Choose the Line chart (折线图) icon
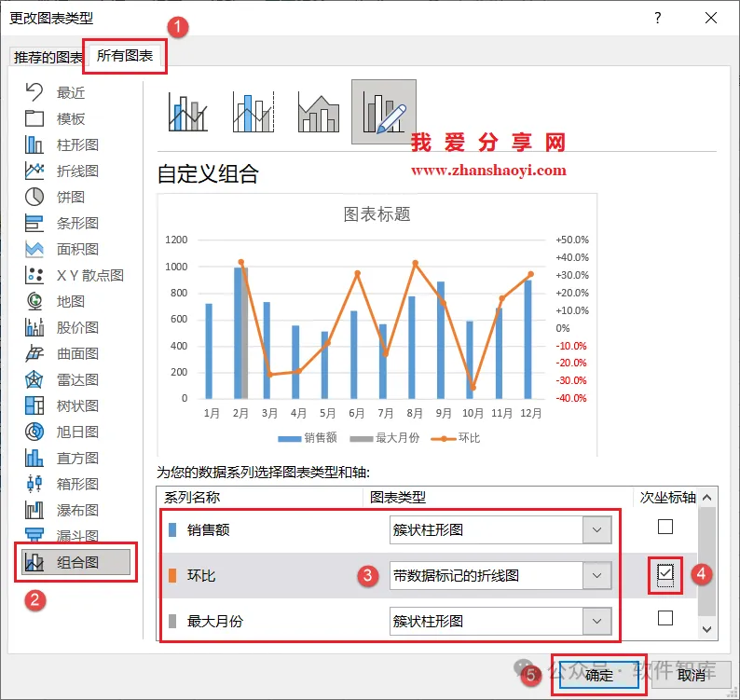Image resolution: width=740 pixels, height=700 pixels. click(x=34, y=171)
